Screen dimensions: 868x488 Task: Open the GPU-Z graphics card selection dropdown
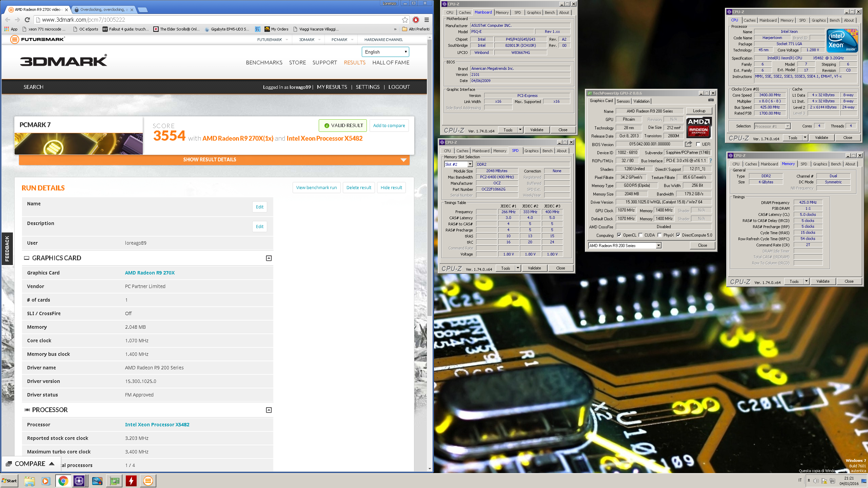tap(625, 245)
